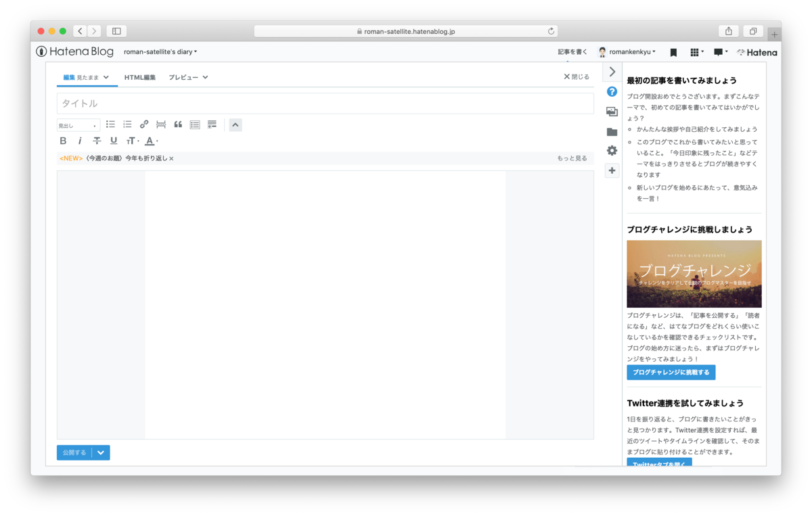Insert table of contents icon
Screen dimensions: 812x516
point(195,124)
